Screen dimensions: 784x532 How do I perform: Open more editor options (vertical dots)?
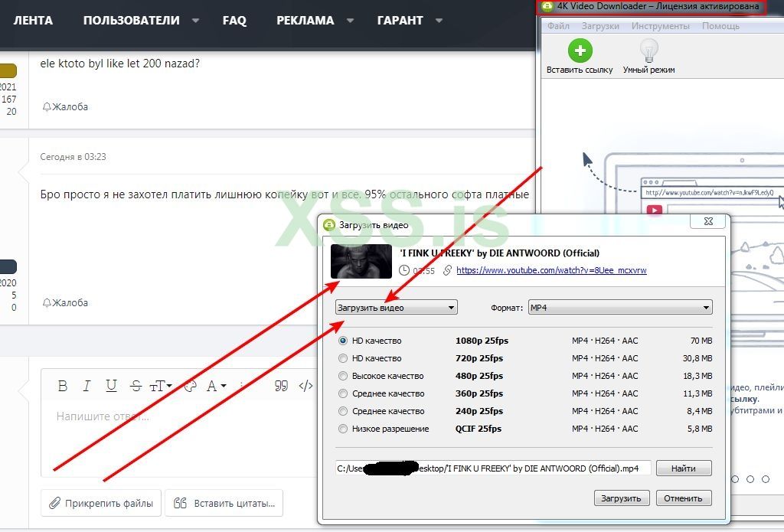[x=241, y=386]
